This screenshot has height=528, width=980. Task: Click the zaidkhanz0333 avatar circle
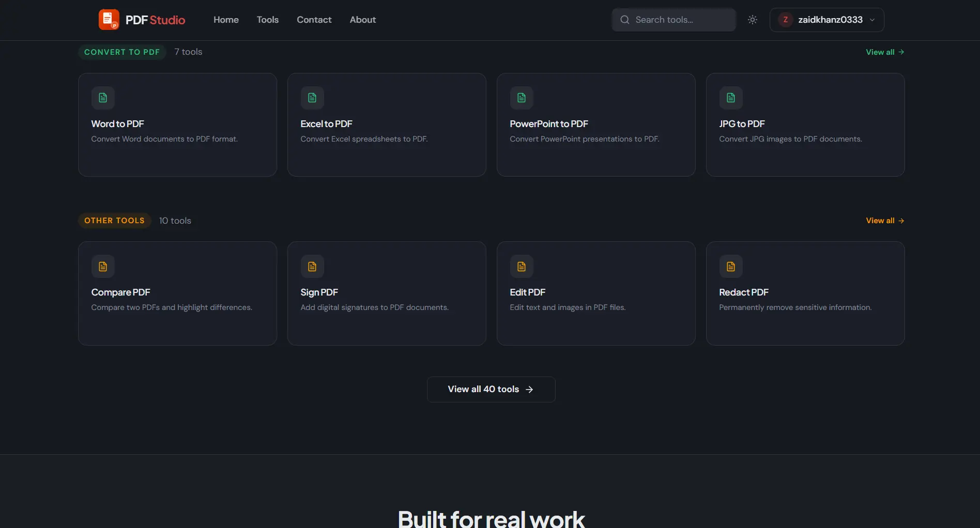tap(786, 20)
